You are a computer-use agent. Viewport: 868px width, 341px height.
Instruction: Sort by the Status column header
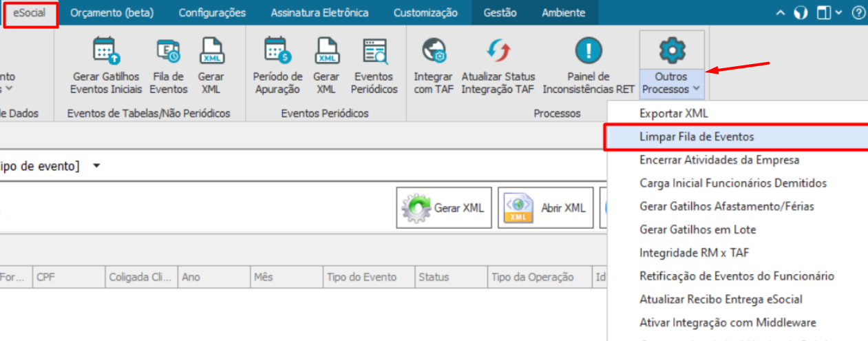(x=452, y=277)
